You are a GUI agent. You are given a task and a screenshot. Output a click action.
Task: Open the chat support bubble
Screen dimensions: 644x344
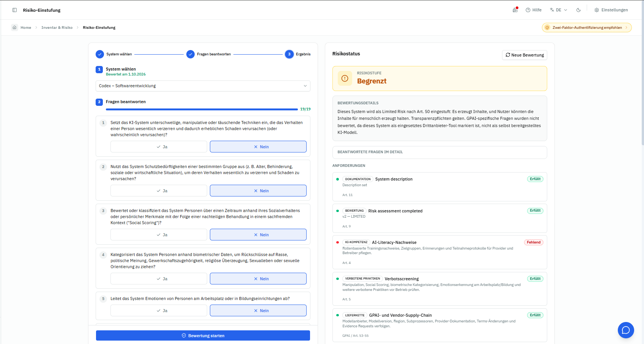click(626, 330)
